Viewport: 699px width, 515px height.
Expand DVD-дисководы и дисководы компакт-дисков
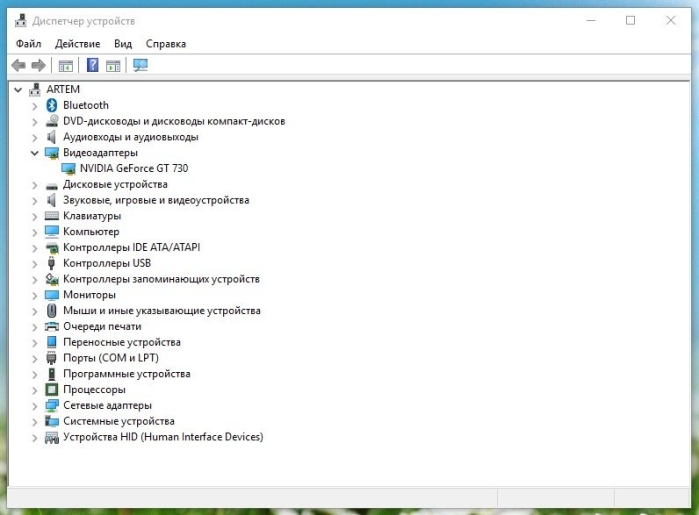coord(34,122)
